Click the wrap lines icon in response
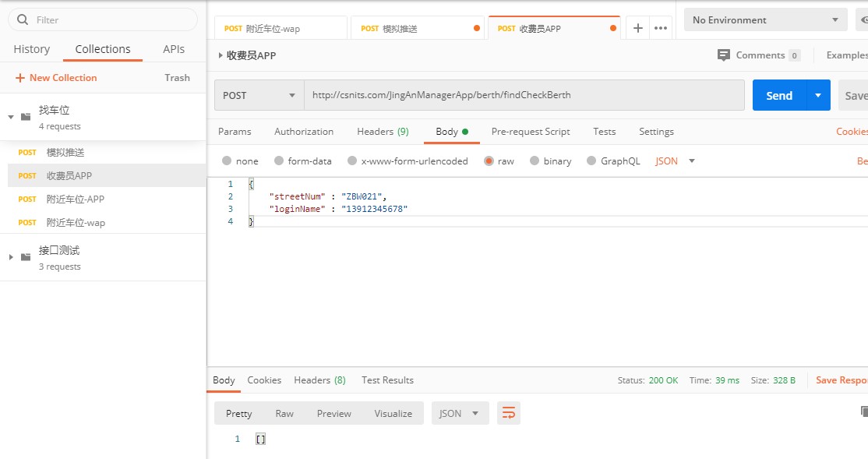 pyautogui.click(x=508, y=414)
